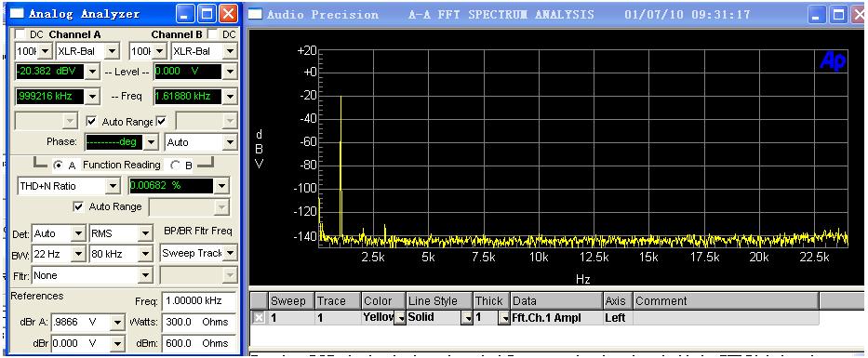Maximize the Analog Analyzer window

pyautogui.click(x=207, y=14)
